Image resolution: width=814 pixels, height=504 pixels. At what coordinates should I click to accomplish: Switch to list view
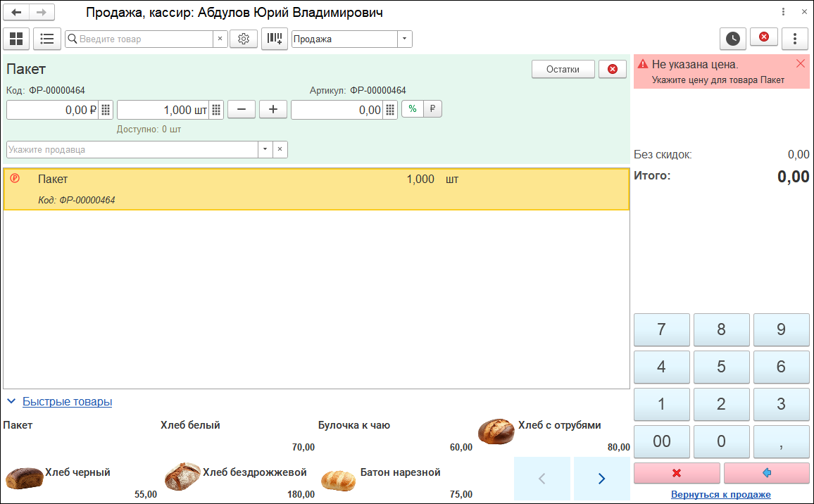pos(47,39)
